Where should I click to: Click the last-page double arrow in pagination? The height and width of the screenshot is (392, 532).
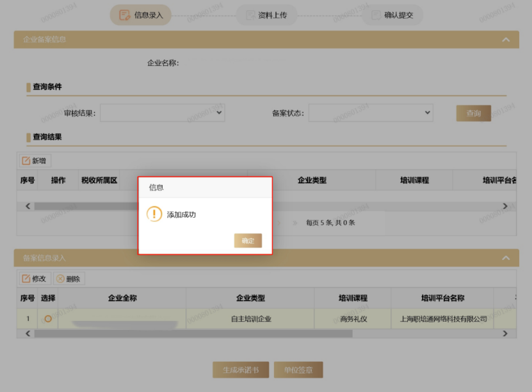[x=295, y=223]
